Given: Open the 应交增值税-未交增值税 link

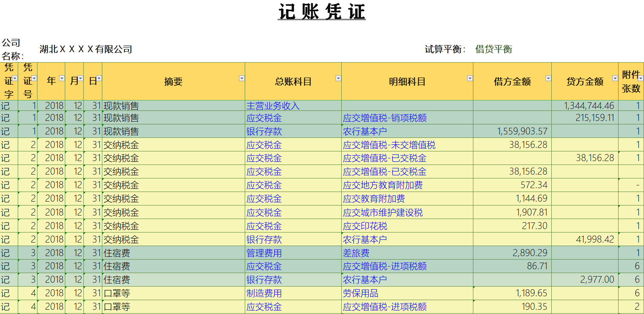Looking at the screenshot, I should click(x=389, y=145).
